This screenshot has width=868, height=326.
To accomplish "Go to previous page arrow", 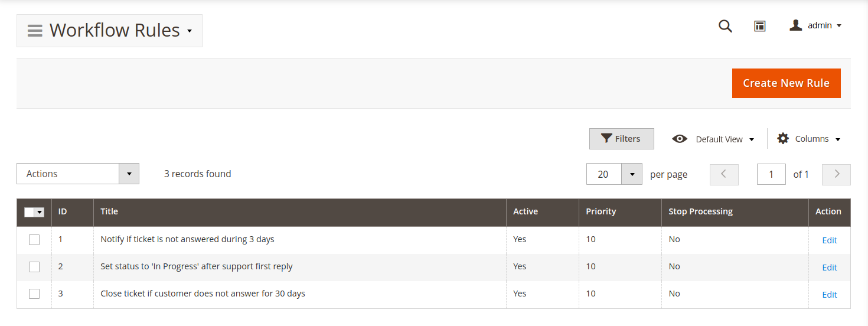I will pyautogui.click(x=724, y=174).
